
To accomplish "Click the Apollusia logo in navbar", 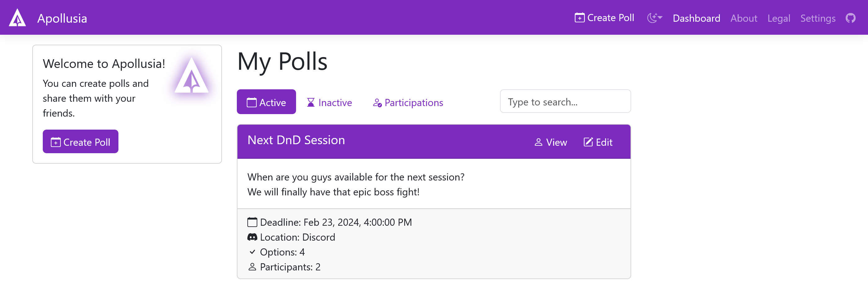I will (x=18, y=18).
